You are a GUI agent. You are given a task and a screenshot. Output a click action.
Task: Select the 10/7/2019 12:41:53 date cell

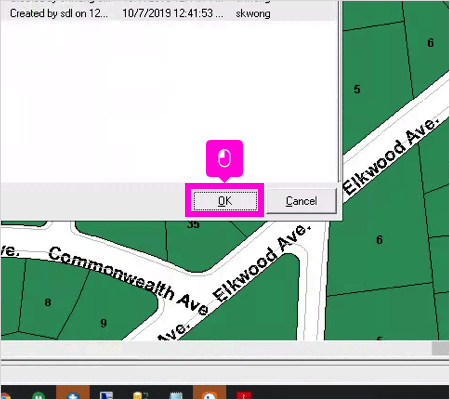coord(173,13)
